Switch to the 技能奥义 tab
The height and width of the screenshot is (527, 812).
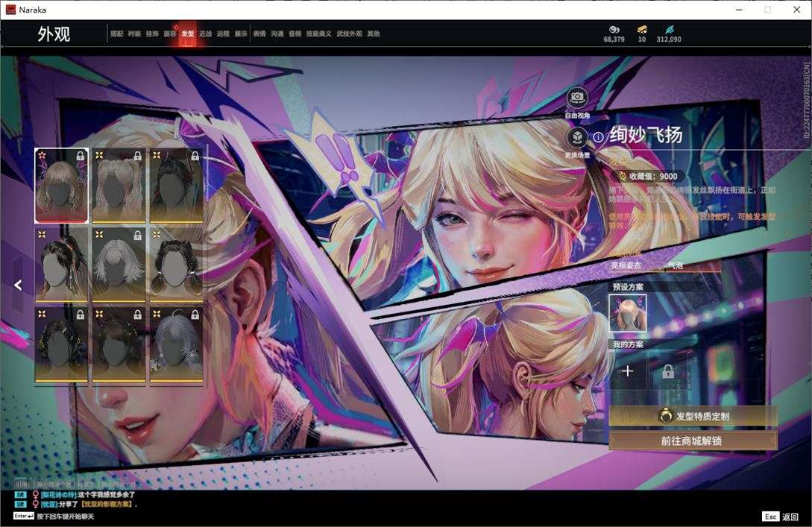click(x=318, y=34)
